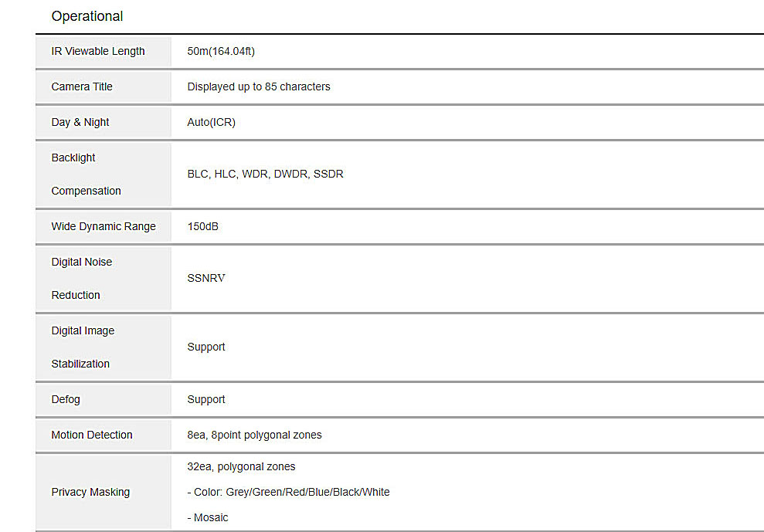Image resolution: width=764 pixels, height=532 pixels.
Task: Select the Backlight Compensation label
Action: point(87,175)
